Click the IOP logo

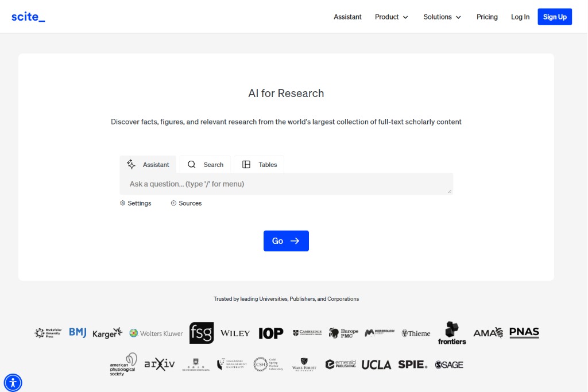pyautogui.click(x=271, y=333)
